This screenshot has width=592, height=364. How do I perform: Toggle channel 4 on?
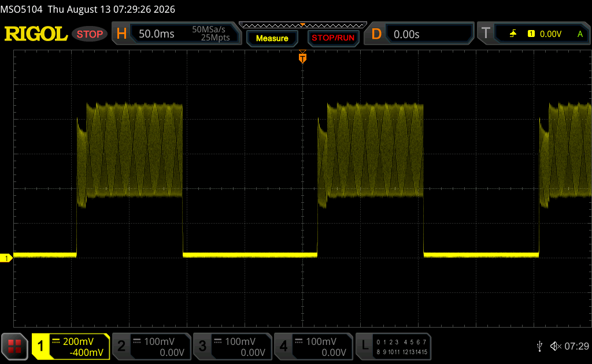(283, 346)
